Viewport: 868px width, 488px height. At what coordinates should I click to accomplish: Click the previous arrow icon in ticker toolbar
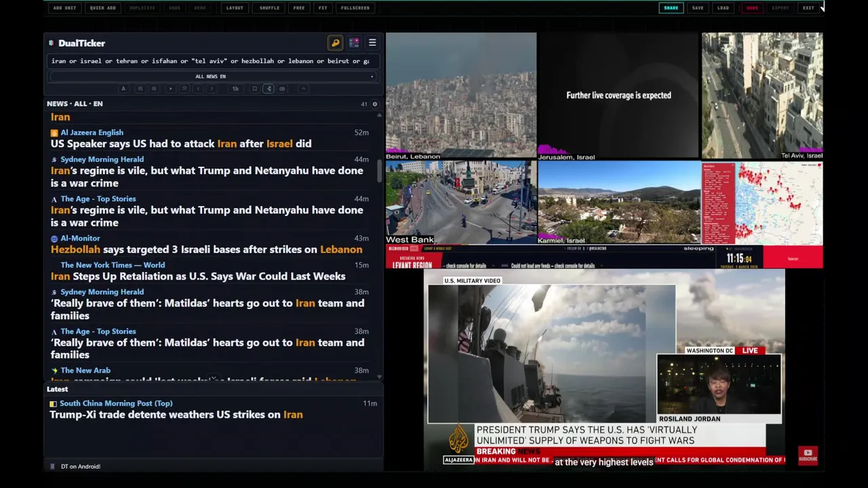(198, 89)
